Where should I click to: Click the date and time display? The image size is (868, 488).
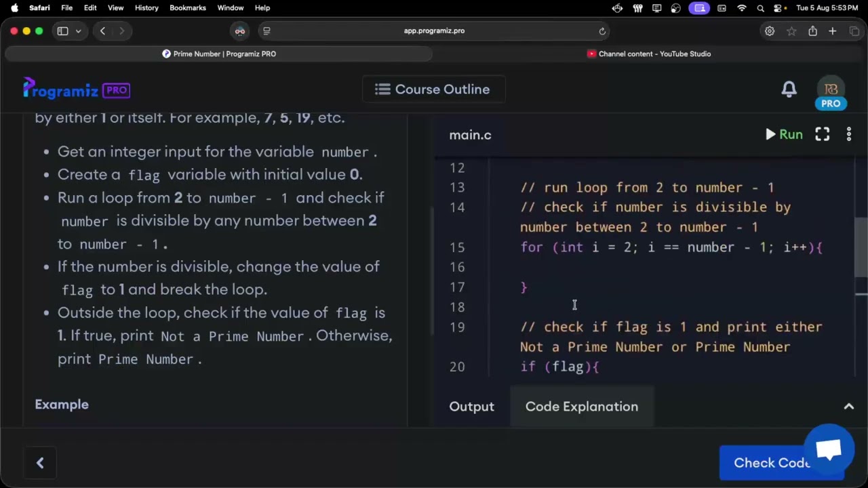tap(827, 8)
